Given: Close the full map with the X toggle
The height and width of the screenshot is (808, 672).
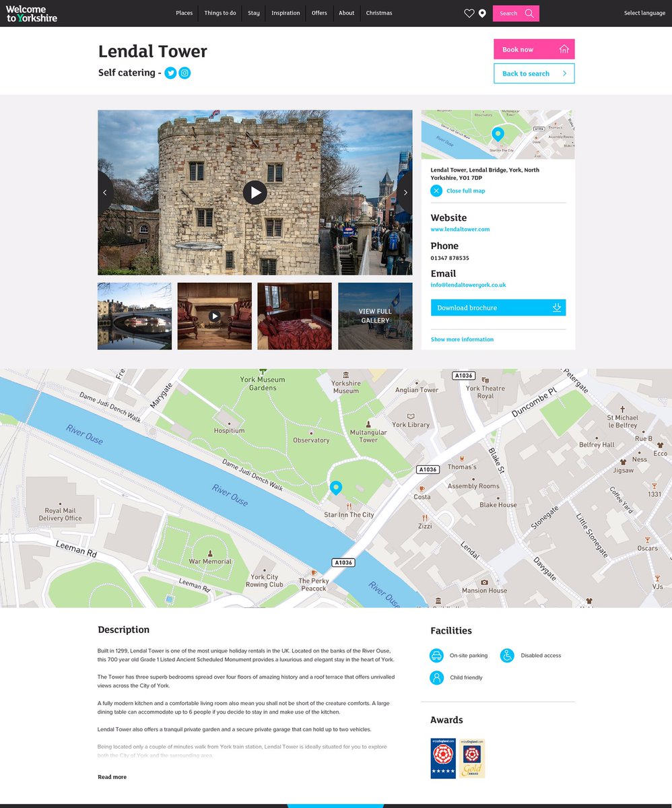Looking at the screenshot, I should (436, 191).
